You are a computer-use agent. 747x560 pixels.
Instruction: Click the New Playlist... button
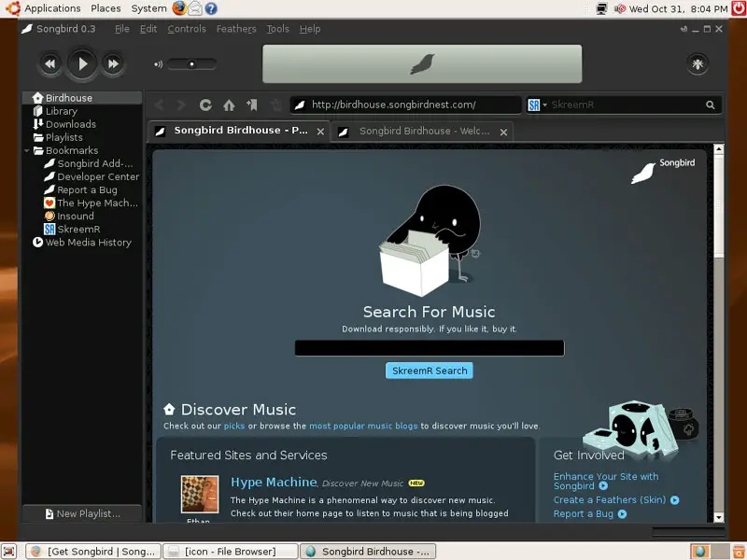pyautogui.click(x=82, y=514)
